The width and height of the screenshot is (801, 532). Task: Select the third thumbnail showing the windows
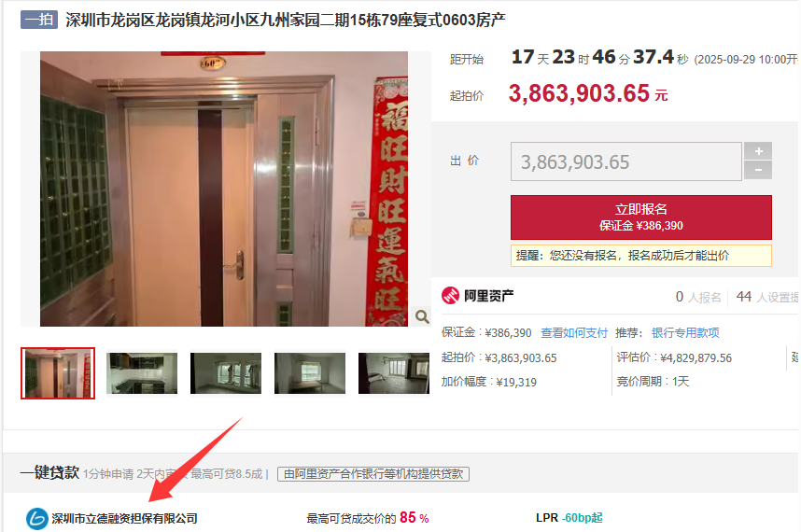226,373
